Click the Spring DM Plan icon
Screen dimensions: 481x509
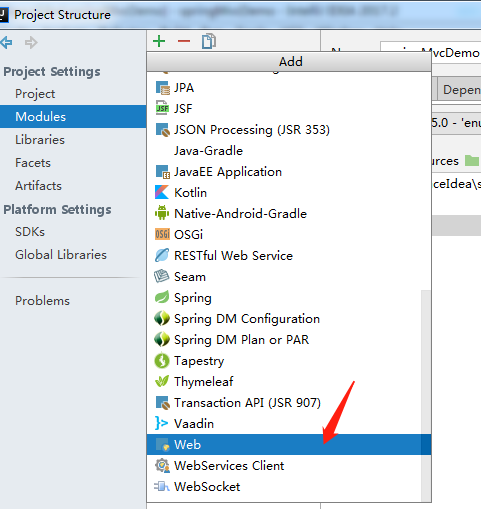pos(162,339)
